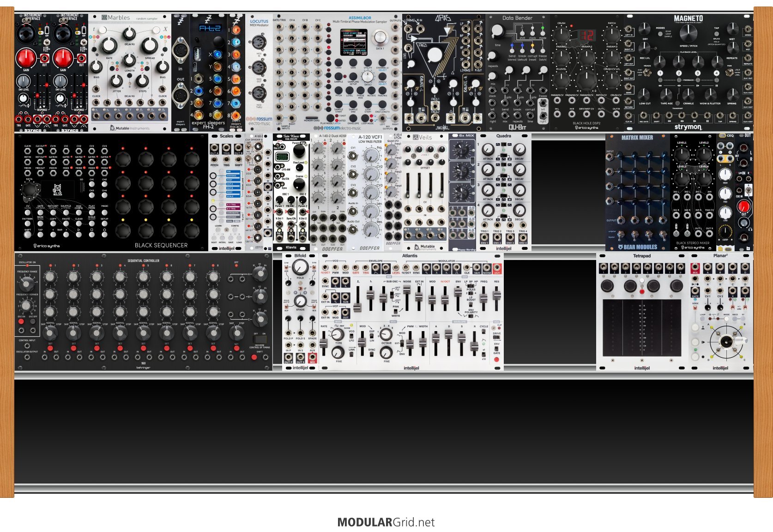Click the Planar² joystick
The height and width of the screenshot is (532, 773).
click(x=726, y=342)
